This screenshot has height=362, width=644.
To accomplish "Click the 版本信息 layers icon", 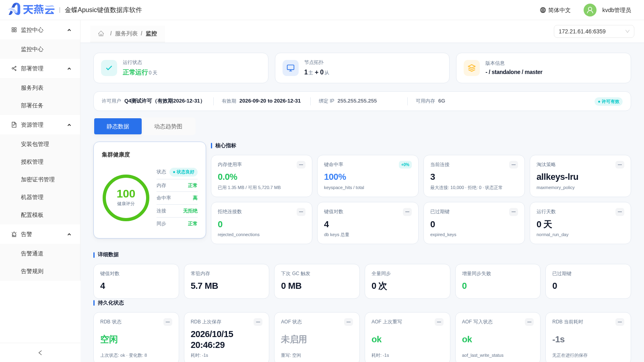I will click(x=472, y=68).
